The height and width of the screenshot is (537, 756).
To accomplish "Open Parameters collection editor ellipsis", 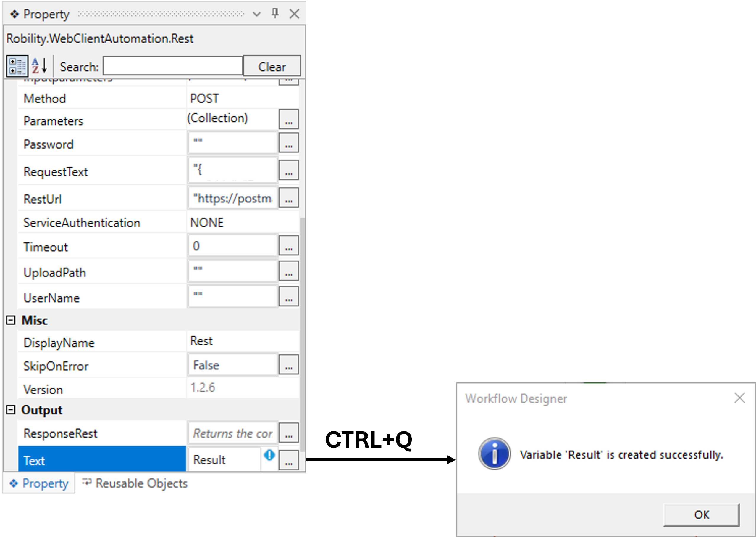I will point(288,120).
